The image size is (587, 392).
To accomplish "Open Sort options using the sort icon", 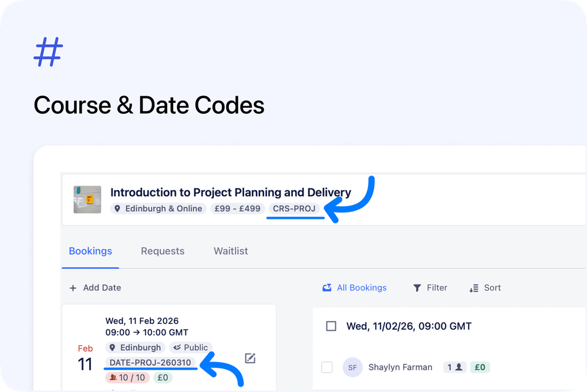I will [x=474, y=288].
